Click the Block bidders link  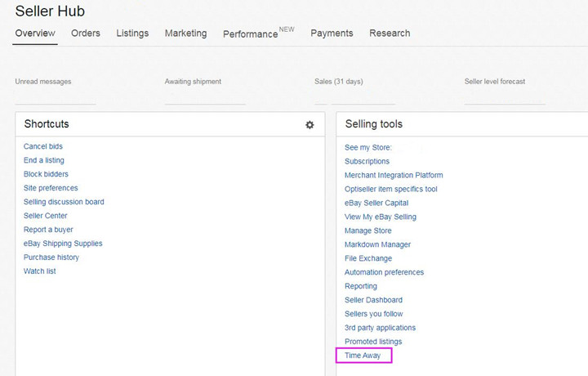(46, 174)
